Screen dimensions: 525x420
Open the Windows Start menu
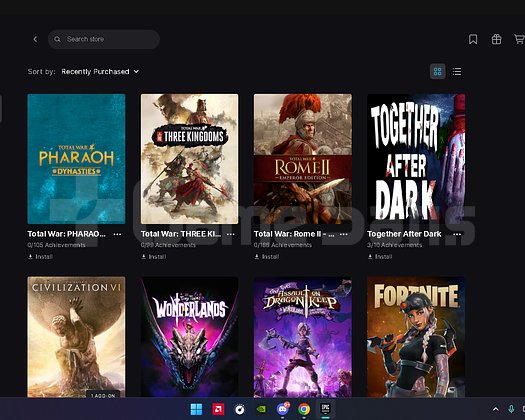point(196,409)
